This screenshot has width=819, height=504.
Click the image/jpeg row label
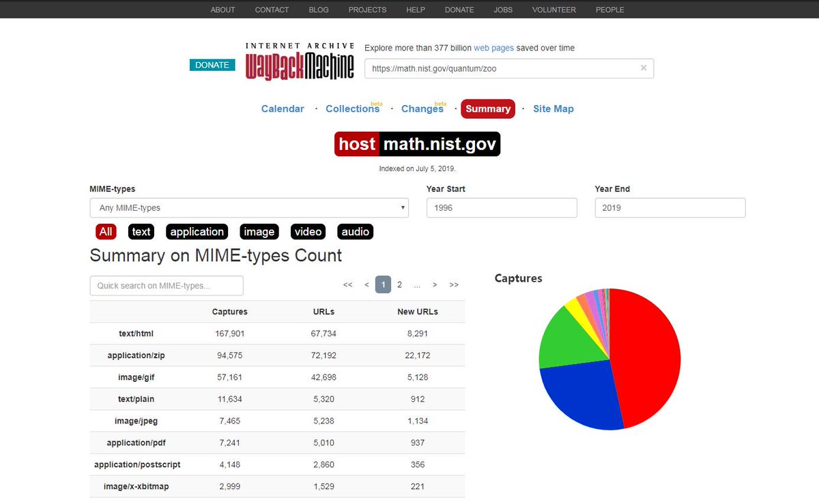coord(136,421)
